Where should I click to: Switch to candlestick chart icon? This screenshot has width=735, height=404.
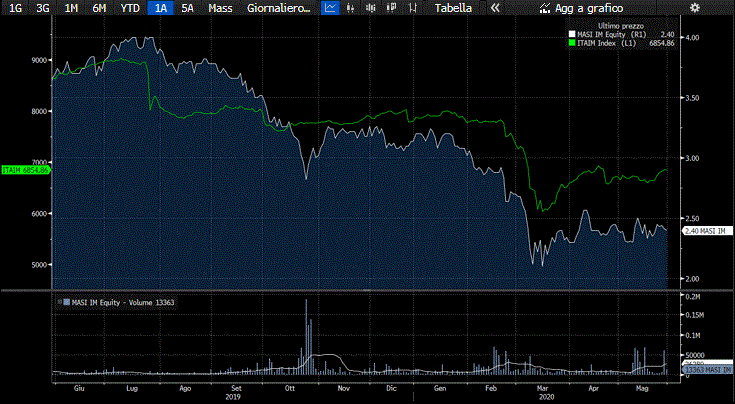(351, 7)
